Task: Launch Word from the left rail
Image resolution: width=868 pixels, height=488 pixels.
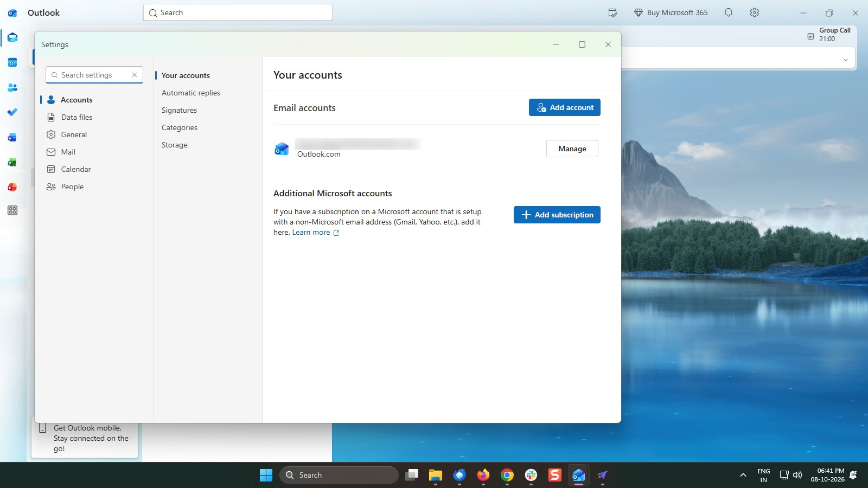Action: (x=12, y=137)
